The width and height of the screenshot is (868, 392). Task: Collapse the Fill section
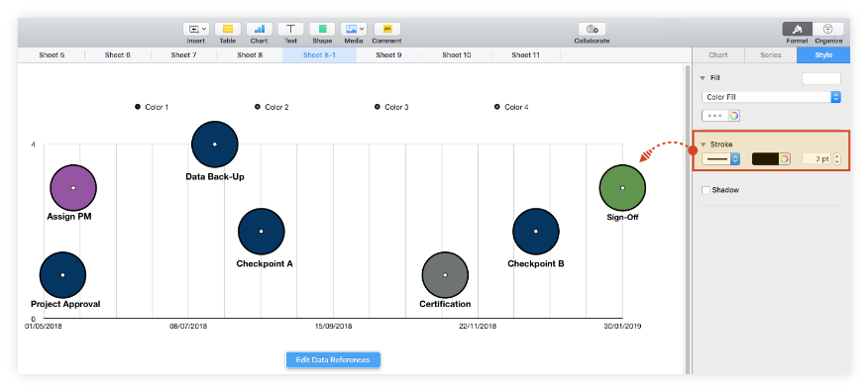coord(704,78)
